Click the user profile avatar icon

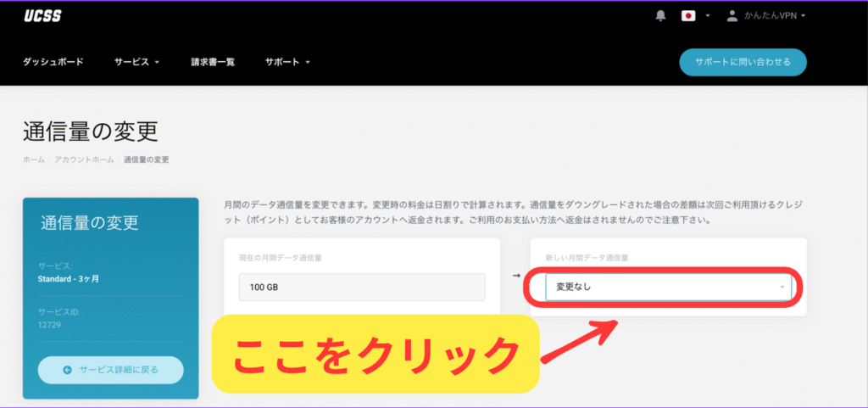click(x=732, y=16)
